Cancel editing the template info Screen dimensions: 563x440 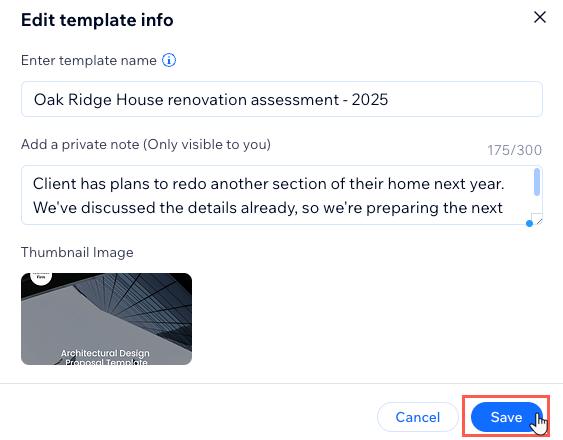[418, 417]
